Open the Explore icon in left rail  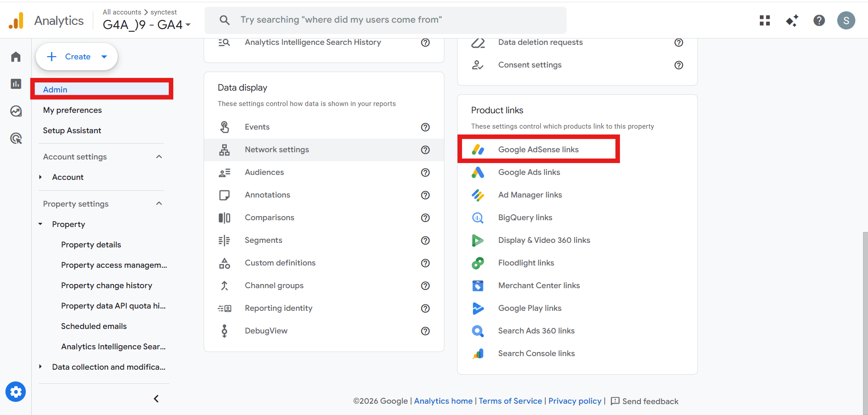[x=16, y=111]
